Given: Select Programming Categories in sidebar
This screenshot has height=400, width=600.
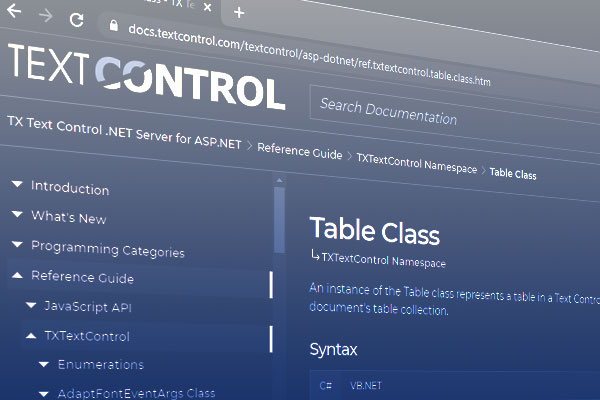Looking at the screenshot, I should point(108,249).
